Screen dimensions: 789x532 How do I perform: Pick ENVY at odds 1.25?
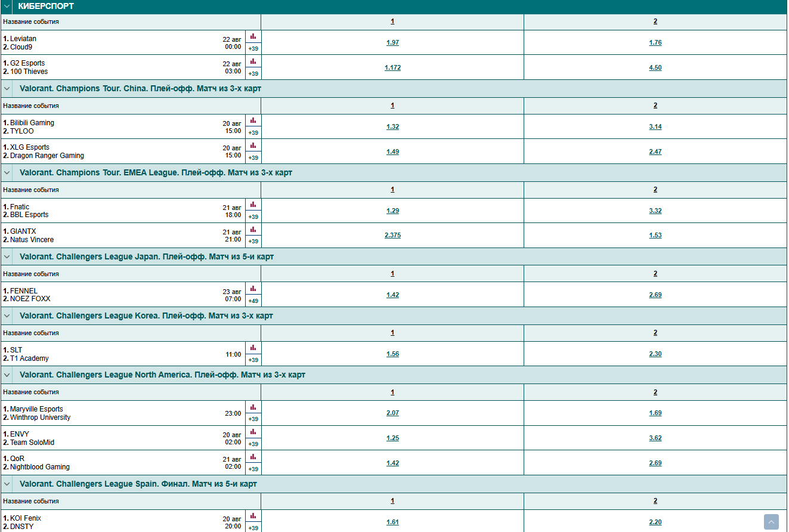coord(392,438)
